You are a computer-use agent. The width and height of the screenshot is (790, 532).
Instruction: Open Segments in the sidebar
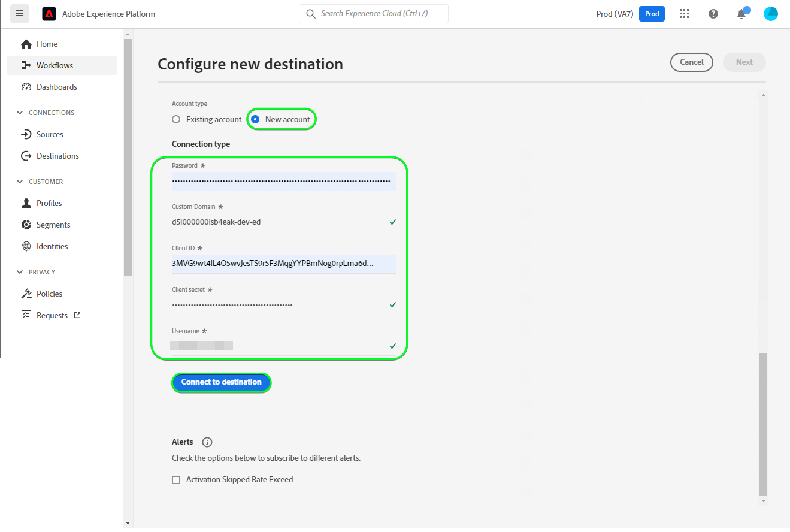tap(53, 225)
